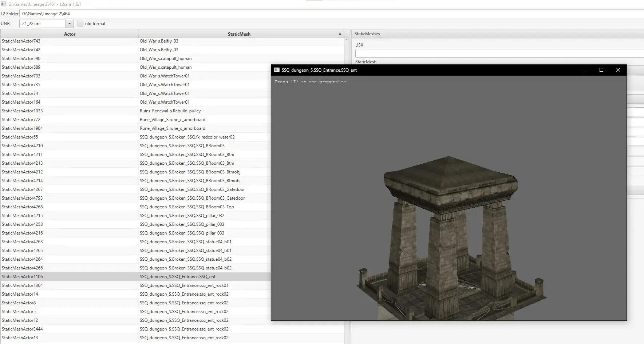Screen dimensions: 644x344
Task: Click the SSQ_ent preview window icon
Action: coord(277,70)
